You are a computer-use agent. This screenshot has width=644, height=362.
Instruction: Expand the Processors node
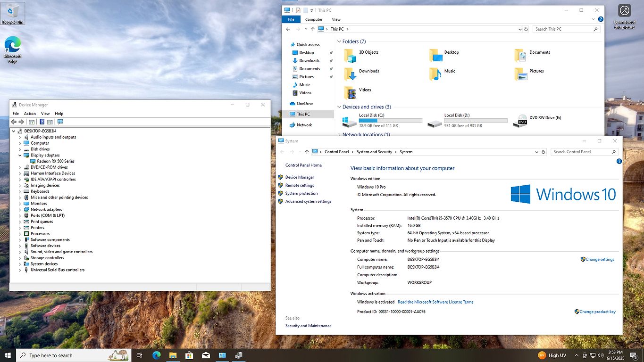(20, 234)
